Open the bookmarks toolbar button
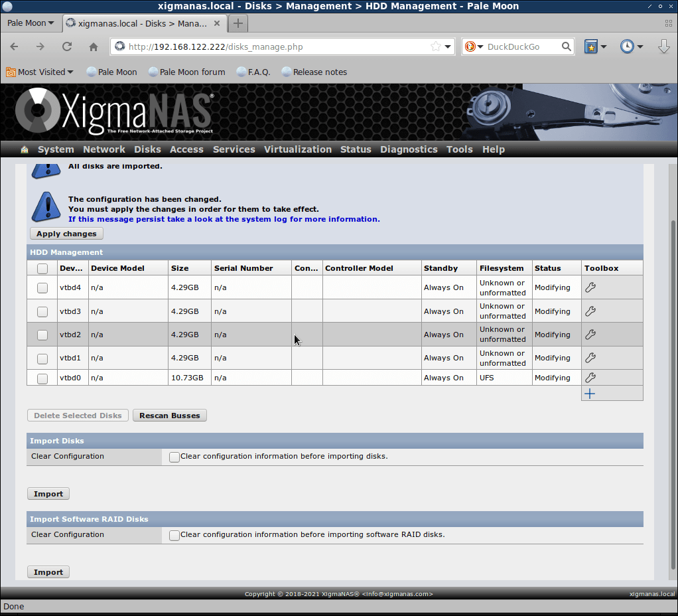 590,46
